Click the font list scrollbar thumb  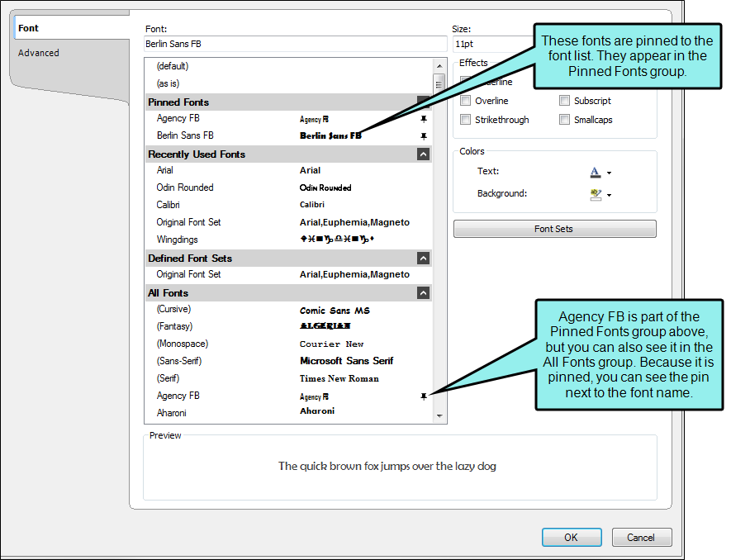(439, 84)
